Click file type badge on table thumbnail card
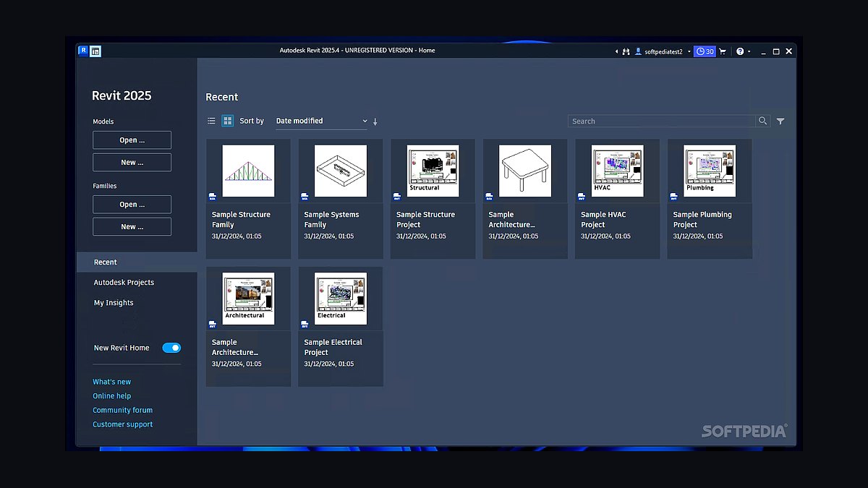Screen dimensions: 868x488 coord(490,197)
